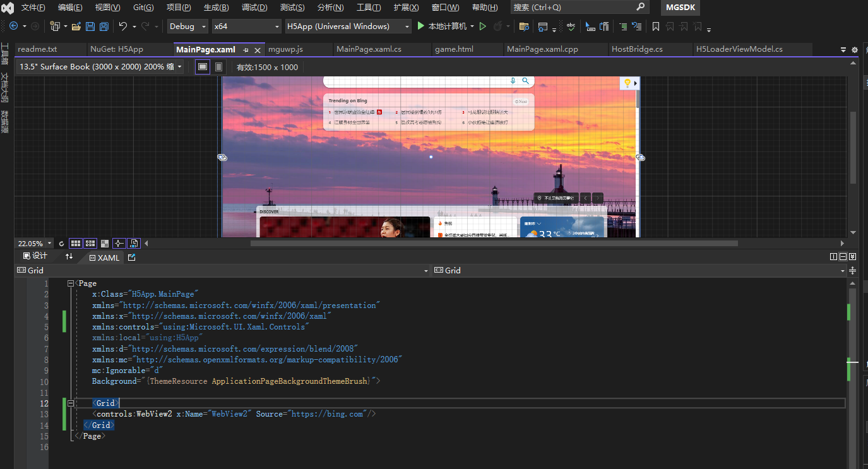Collapse the Page element in code
Viewport: 868px width, 469px height.
(x=71, y=284)
